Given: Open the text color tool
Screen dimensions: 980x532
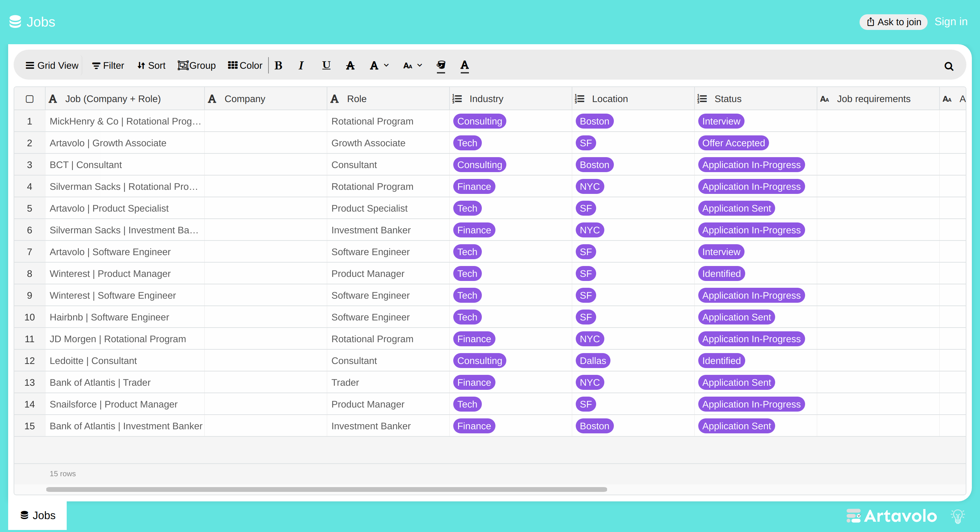Looking at the screenshot, I should pyautogui.click(x=464, y=65).
